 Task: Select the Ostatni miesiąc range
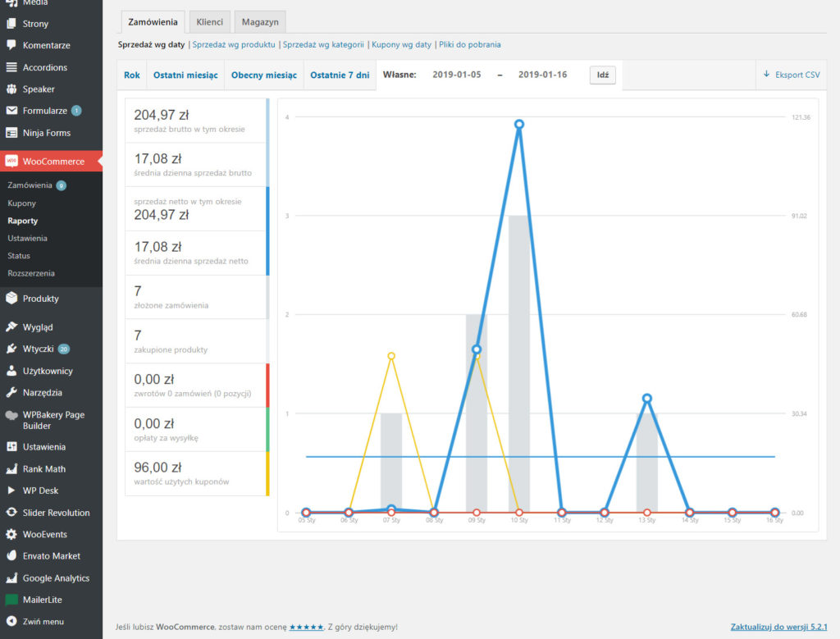click(185, 75)
